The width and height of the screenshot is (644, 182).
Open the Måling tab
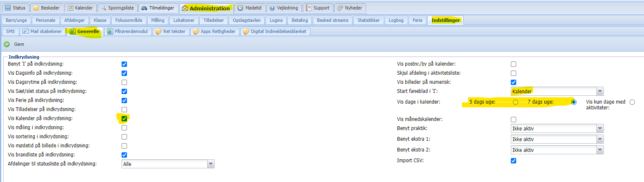158,20
